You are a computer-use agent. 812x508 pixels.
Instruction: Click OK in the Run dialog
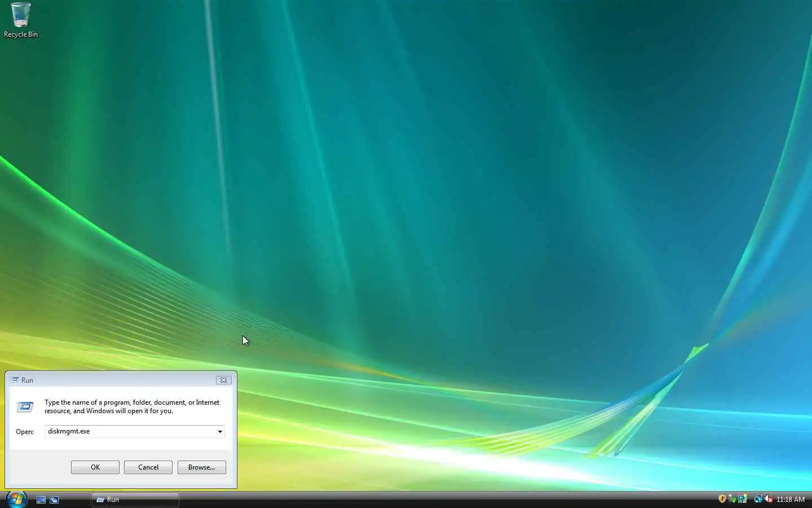pos(95,467)
